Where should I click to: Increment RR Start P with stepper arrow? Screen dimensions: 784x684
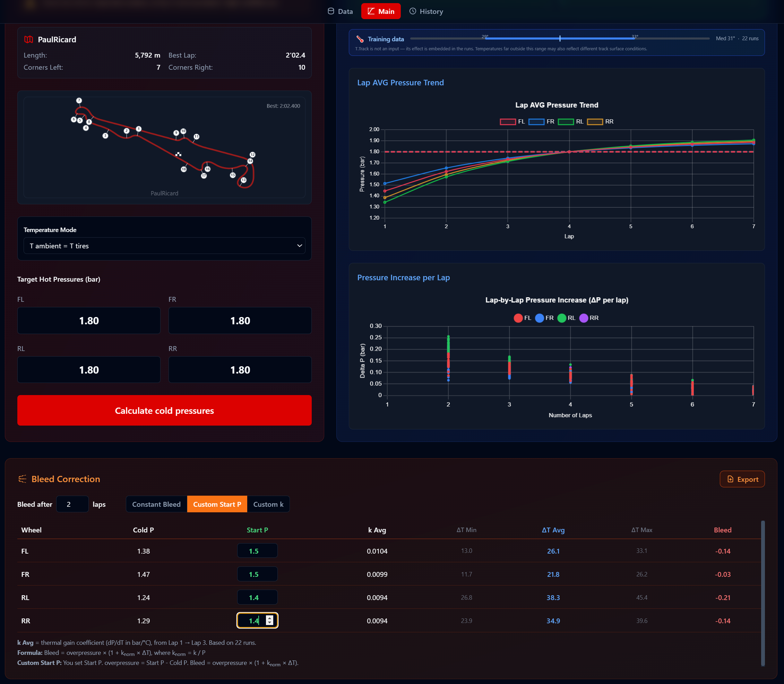(270, 618)
